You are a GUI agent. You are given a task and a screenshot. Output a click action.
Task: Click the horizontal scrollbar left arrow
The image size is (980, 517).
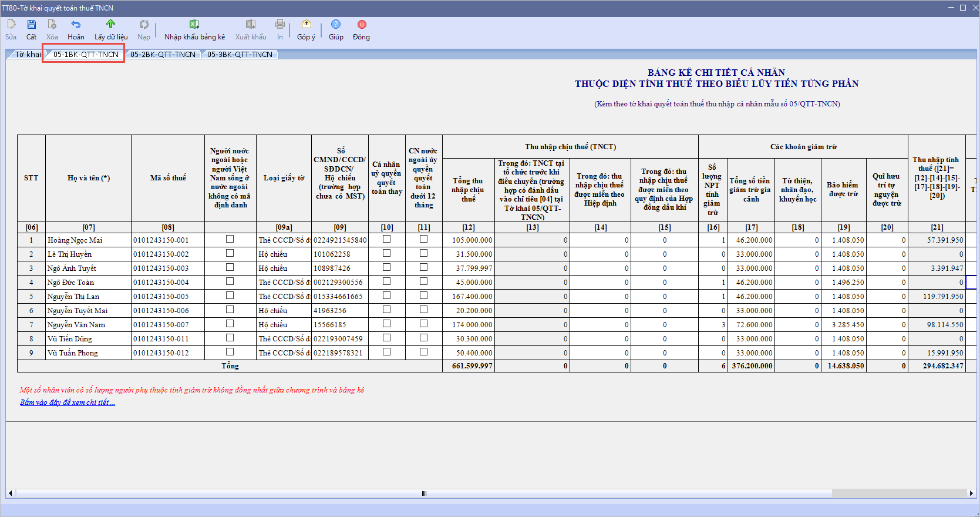10,493
